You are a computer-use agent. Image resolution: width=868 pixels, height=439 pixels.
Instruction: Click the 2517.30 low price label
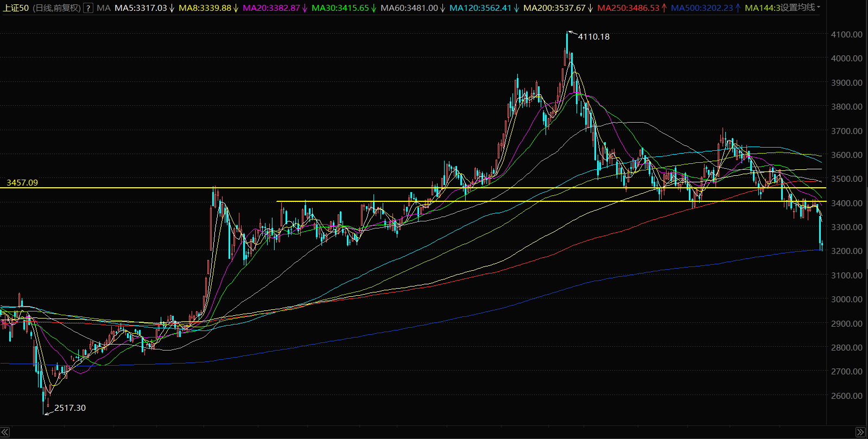pyautogui.click(x=70, y=408)
